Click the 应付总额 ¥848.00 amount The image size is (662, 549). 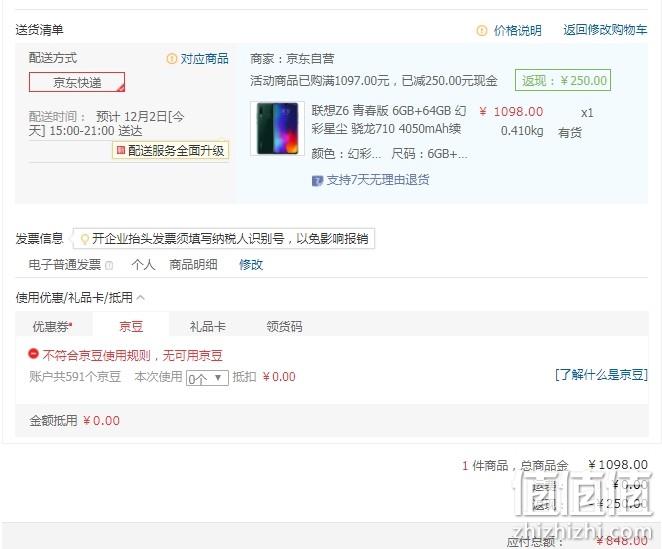click(x=621, y=540)
